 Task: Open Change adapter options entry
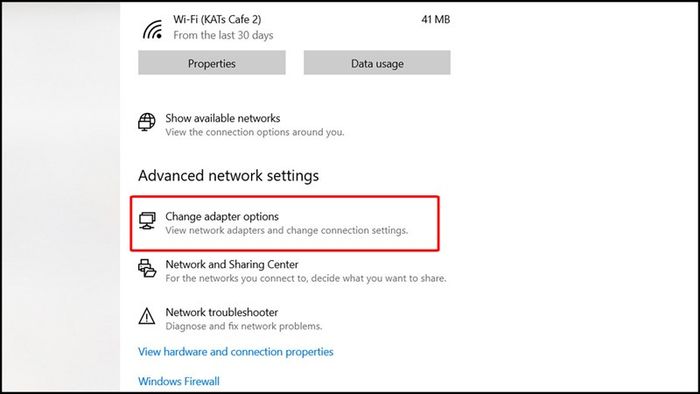point(284,223)
